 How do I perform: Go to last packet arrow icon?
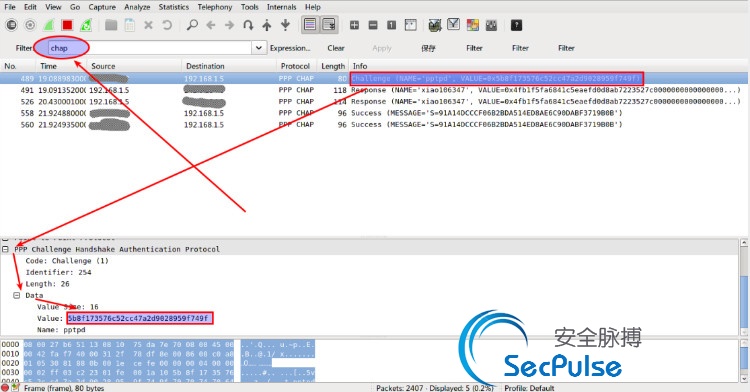click(x=286, y=25)
